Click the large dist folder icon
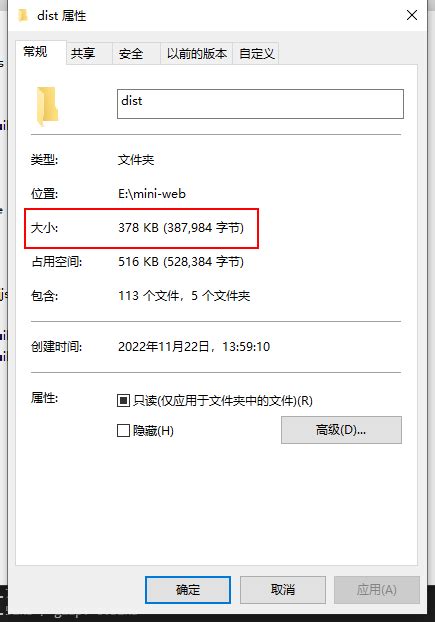 point(48,106)
